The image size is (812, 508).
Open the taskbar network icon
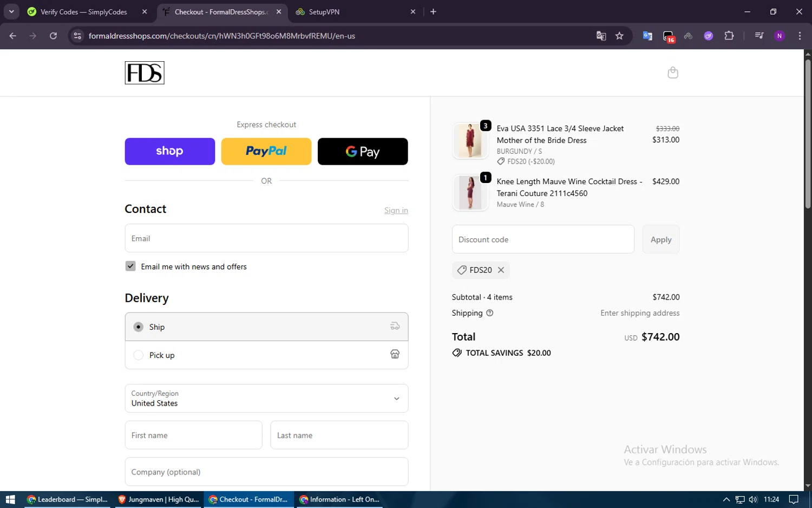tap(740, 499)
